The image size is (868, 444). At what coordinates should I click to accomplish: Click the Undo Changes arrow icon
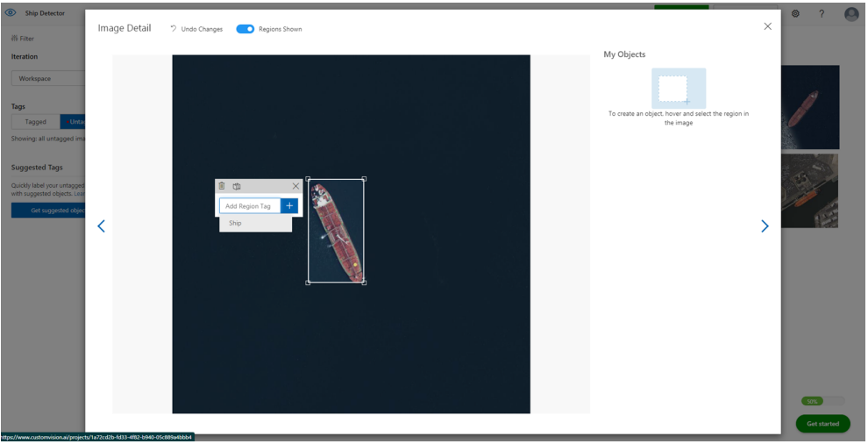pos(174,29)
